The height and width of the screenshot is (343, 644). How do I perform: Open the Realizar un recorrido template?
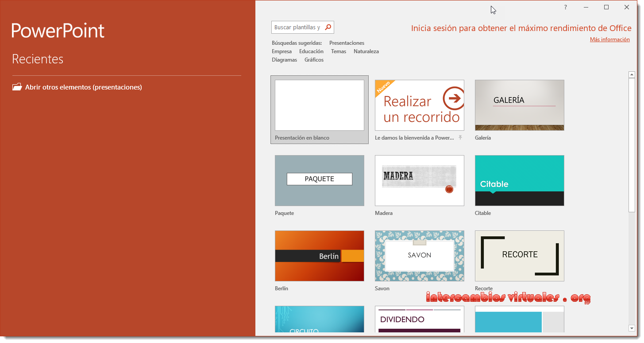[420, 105]
